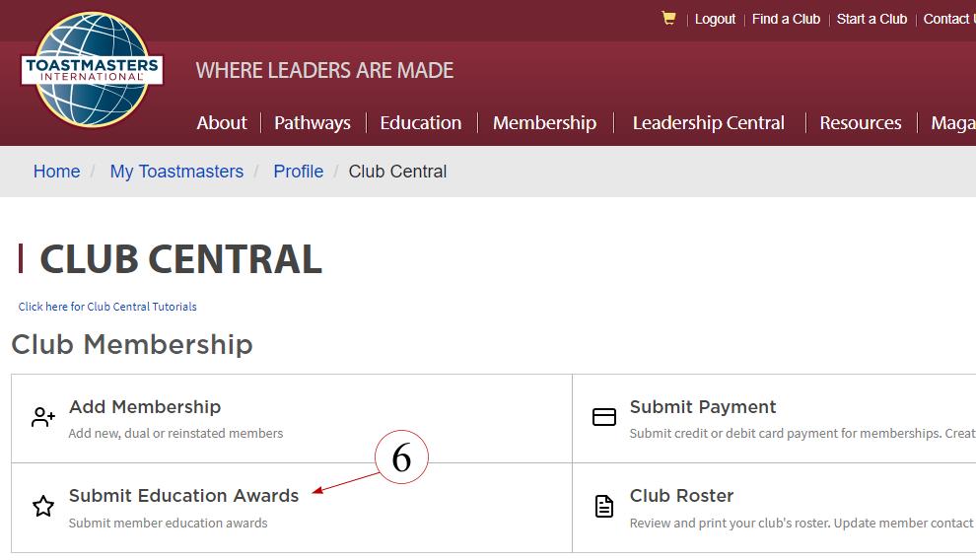Go to Home in the breadcrumb
This screenshot has width=976, height=560.
tap(56, 172)
